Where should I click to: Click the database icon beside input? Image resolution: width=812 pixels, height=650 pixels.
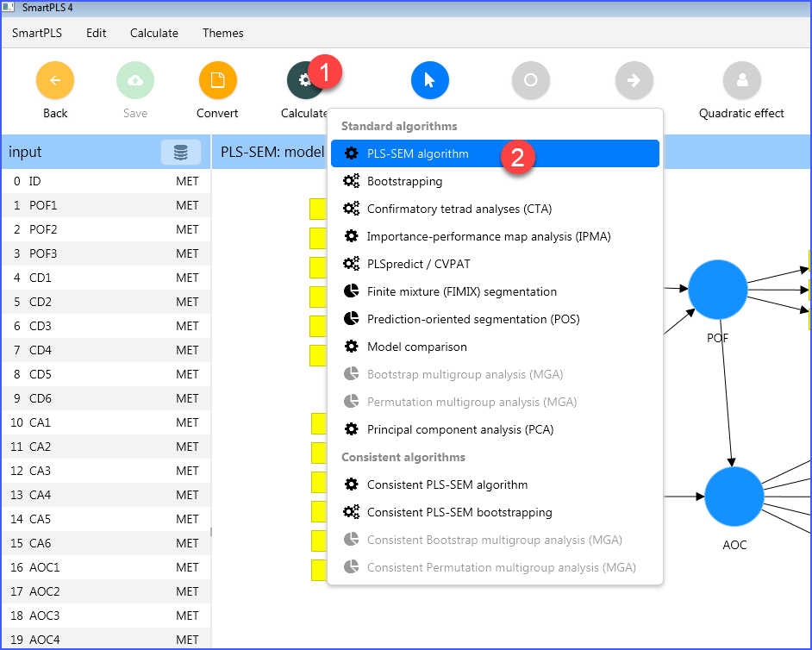(x=180, y=153)
